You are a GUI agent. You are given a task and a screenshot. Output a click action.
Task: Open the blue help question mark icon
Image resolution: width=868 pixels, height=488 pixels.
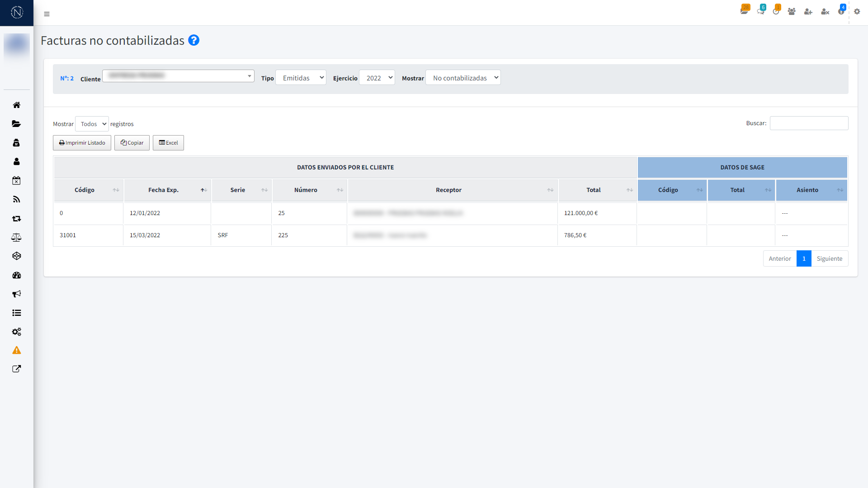coord(193,40)
